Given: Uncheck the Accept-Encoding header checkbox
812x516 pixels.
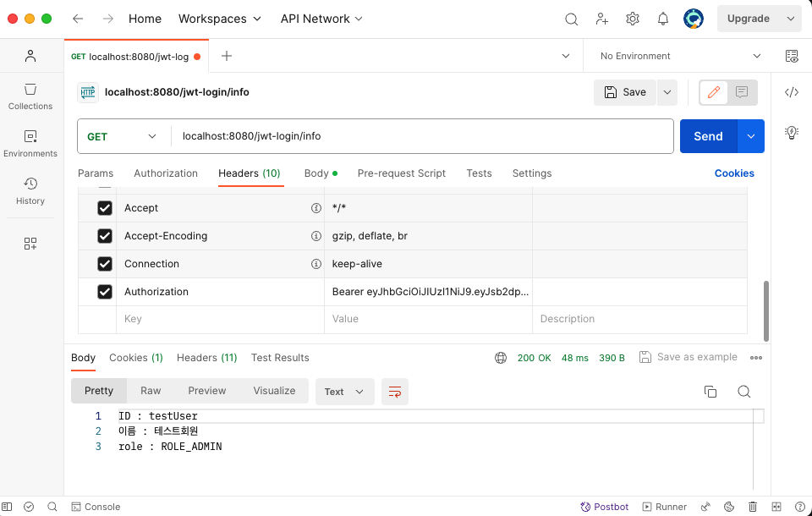Looking at the screenshot, I should tap(105, 236).
